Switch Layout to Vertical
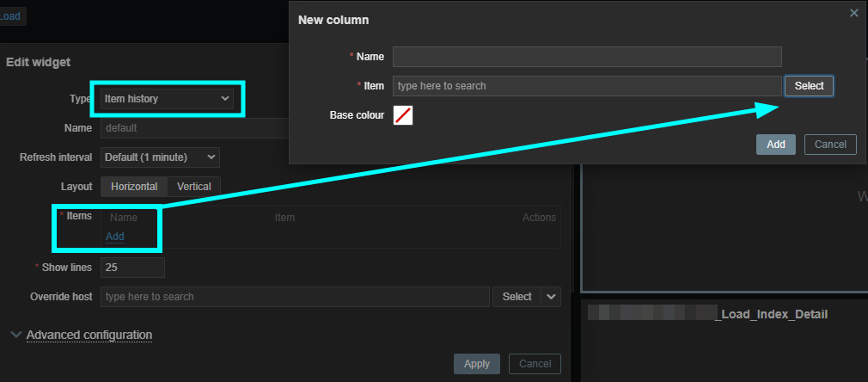This screenshot has width=868, height=382. (194, 187)
